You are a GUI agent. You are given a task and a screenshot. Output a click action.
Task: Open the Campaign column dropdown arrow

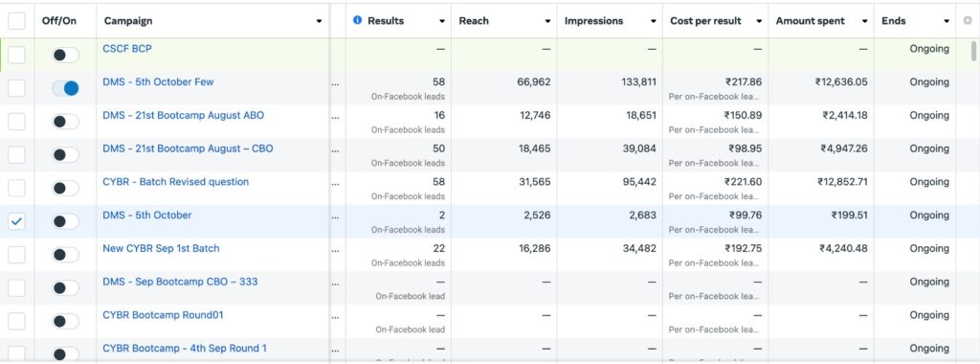[319, 21]
